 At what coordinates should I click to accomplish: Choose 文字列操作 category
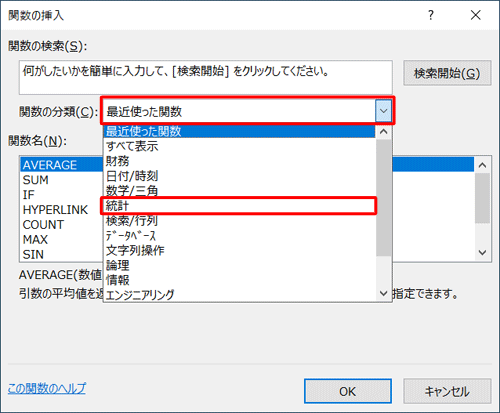click(239, 250)
